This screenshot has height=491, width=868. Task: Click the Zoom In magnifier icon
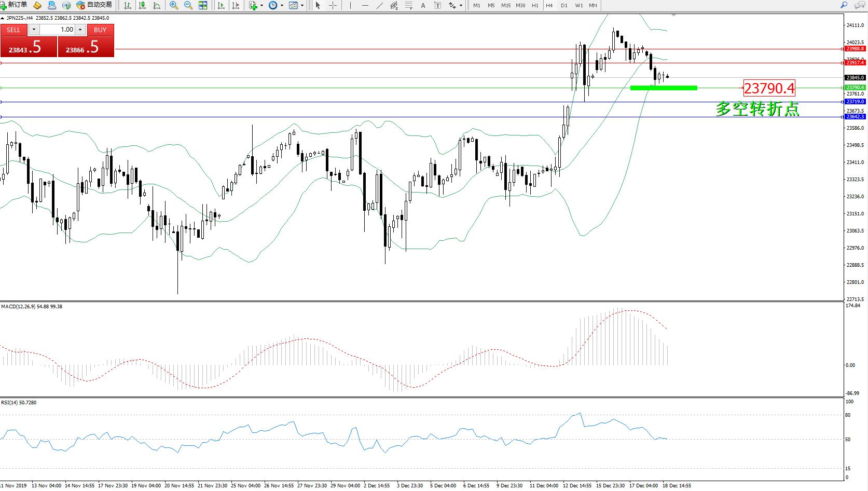click(173, 5)
